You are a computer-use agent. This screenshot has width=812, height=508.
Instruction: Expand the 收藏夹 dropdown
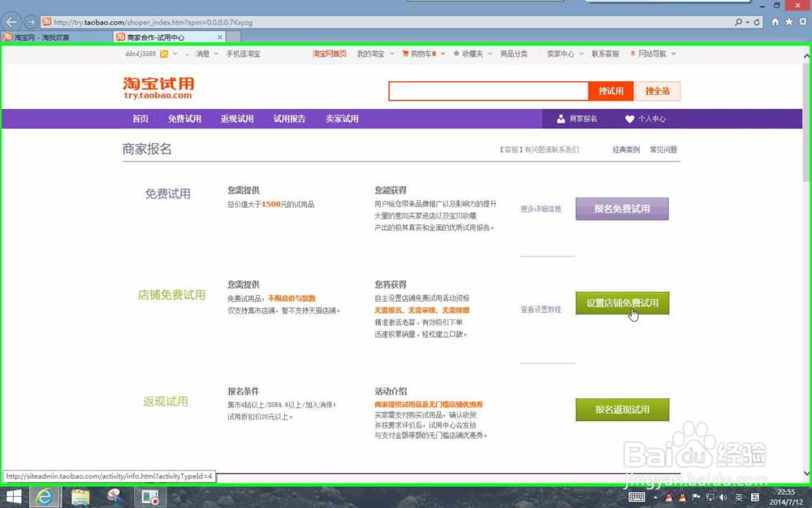490,54
